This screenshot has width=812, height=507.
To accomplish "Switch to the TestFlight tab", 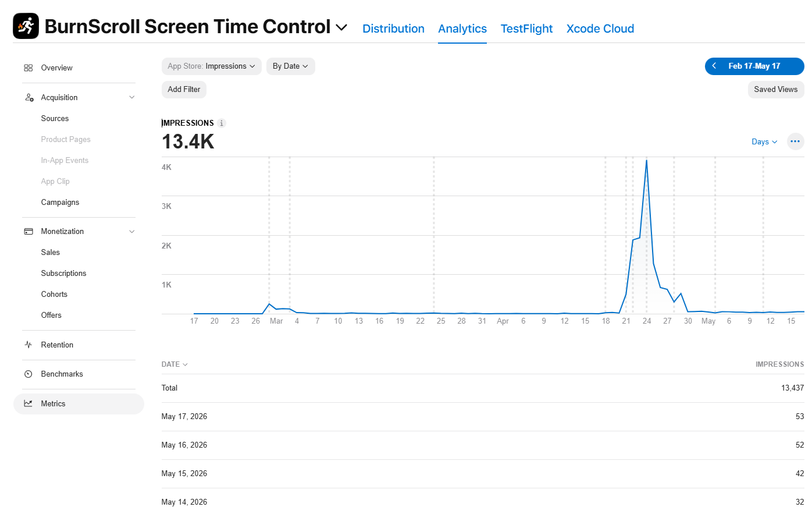I will (x=526, y=29).
